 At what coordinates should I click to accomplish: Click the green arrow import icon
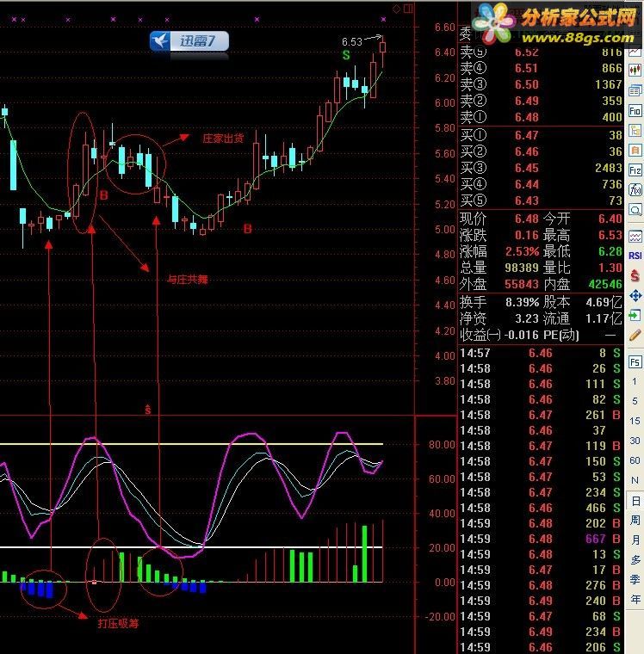(x=635, y=315)
